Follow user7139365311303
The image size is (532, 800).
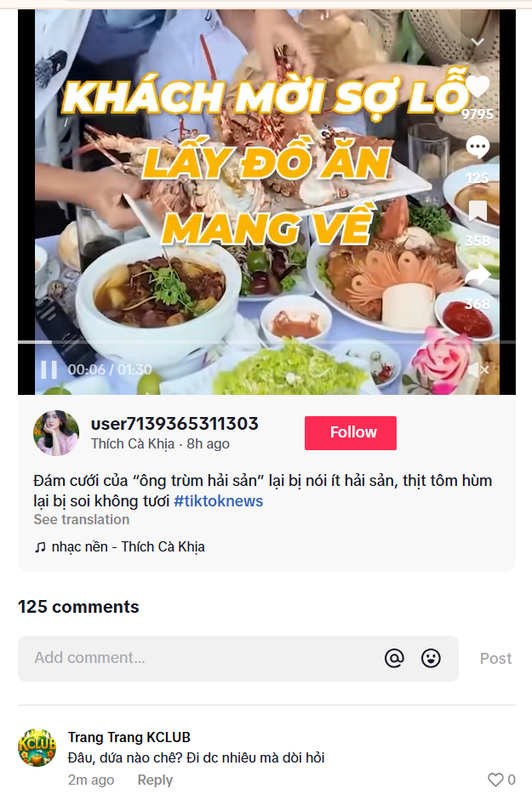pos(350,433)
